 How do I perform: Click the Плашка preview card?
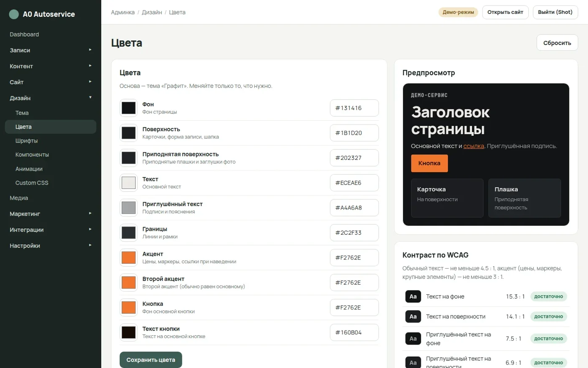525,198
